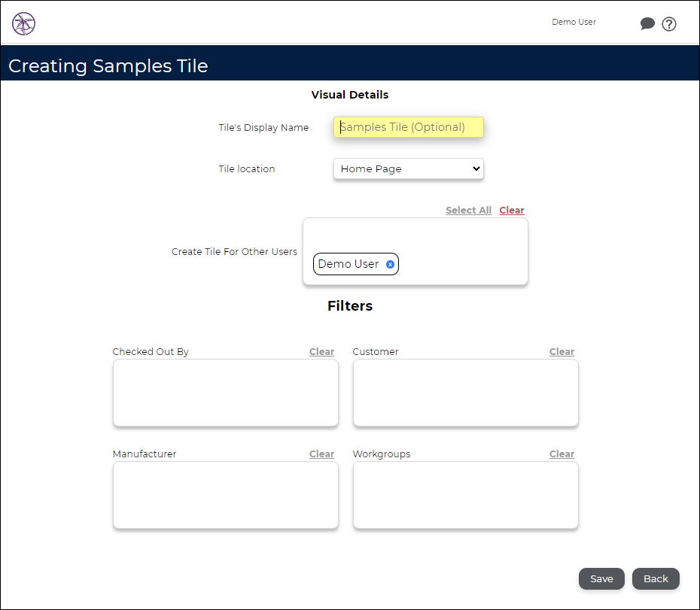Clear the Checked Out By filter
The image size is (700, 610).
pyautogui.click(x=321, y=351)
